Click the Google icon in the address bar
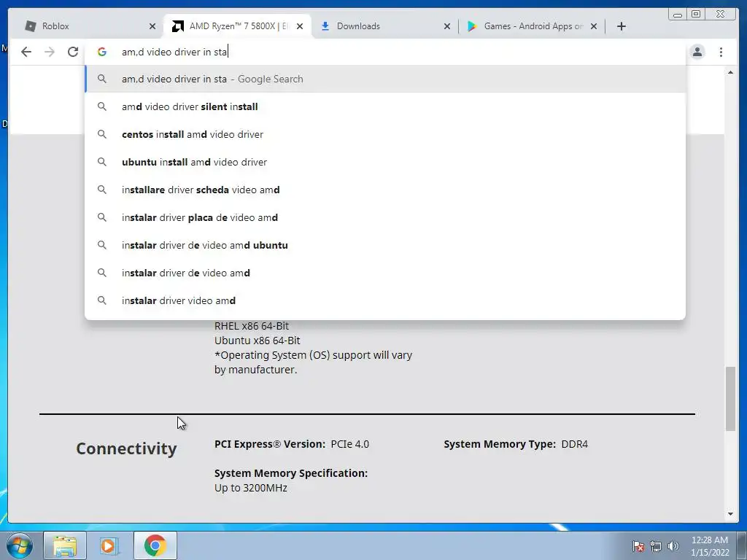This screenshot has width=747, height=560. pos(102,52)
